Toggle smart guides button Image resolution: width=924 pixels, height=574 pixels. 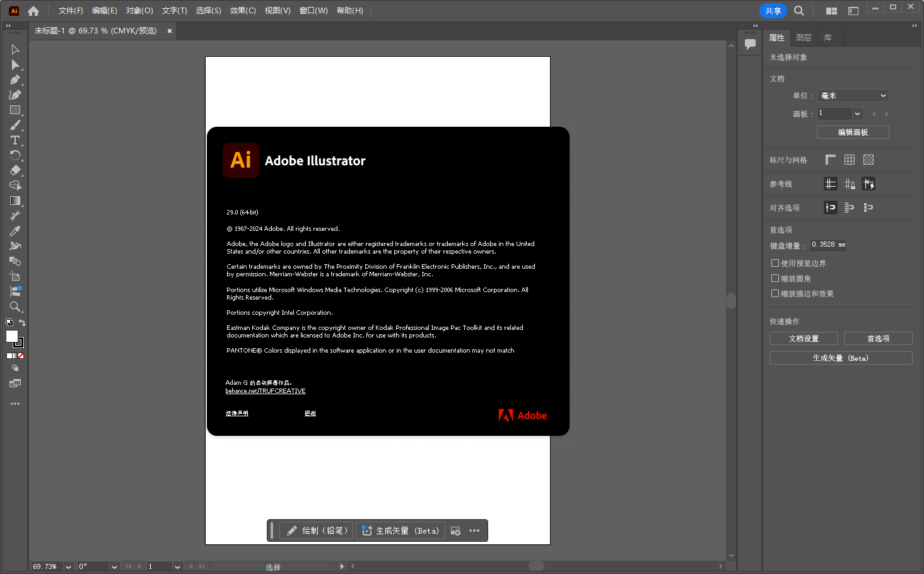click(868, 184)
